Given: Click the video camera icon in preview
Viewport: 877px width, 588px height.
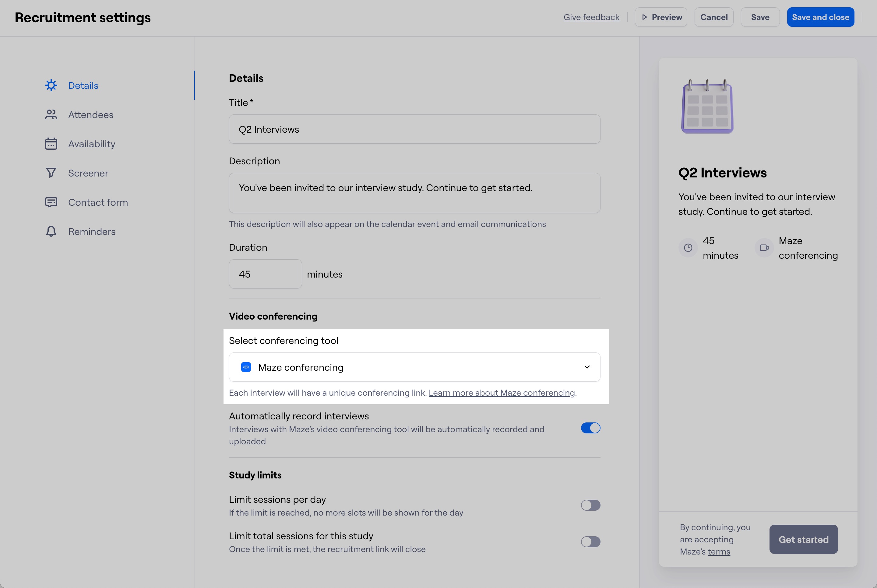Looking at the screenshot, I should coord(764,248).
